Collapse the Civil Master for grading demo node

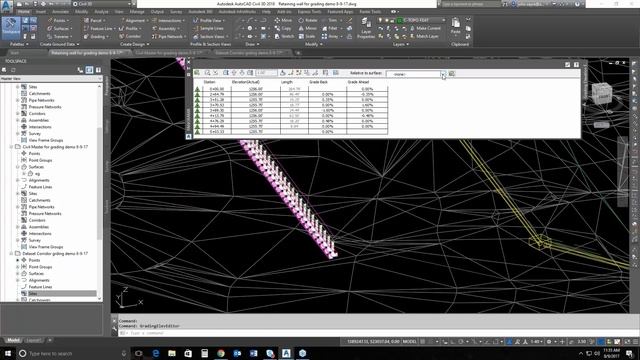point(11,147)
